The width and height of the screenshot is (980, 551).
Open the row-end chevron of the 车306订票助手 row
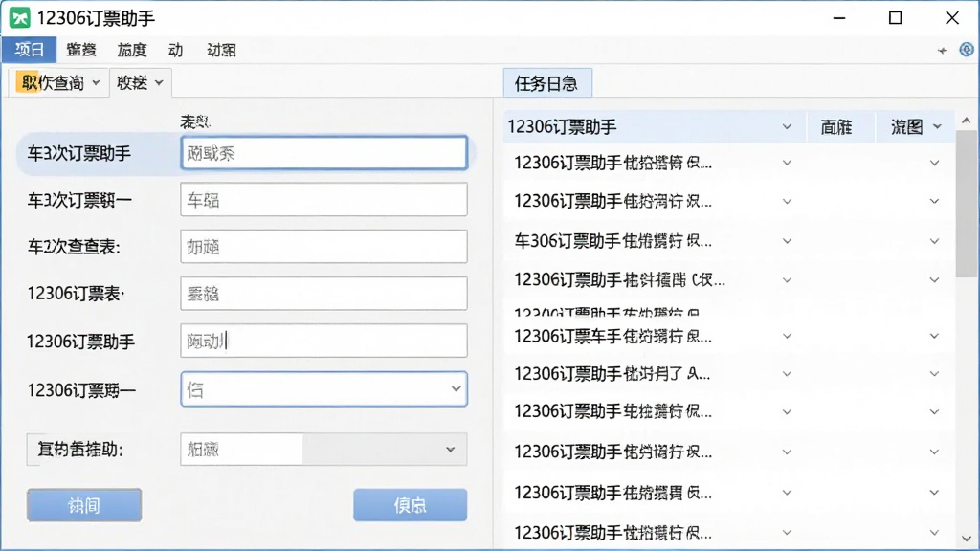point(934,241)
